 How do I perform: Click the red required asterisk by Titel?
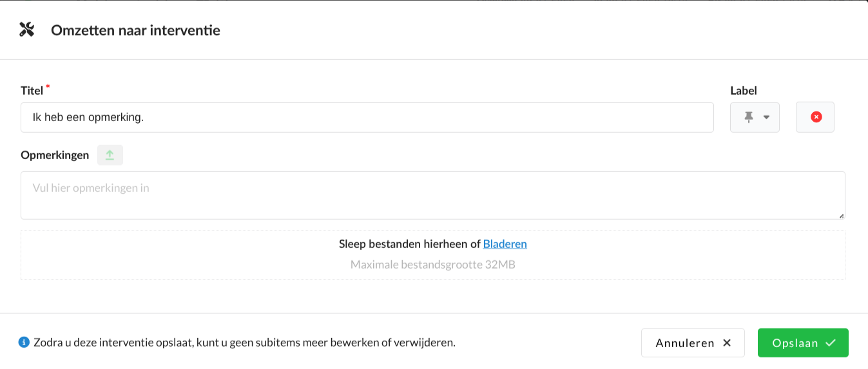pyautogui.click(x=48, y=87)
